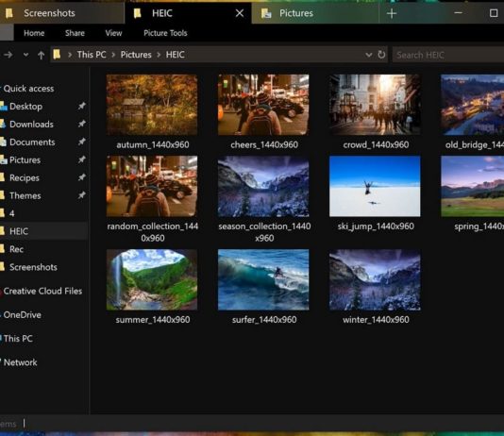The height and width of the screenshot is (436, 504).
Task: Select the cheers_1440x960 thumbnail
Action: (x=263, y=105)
